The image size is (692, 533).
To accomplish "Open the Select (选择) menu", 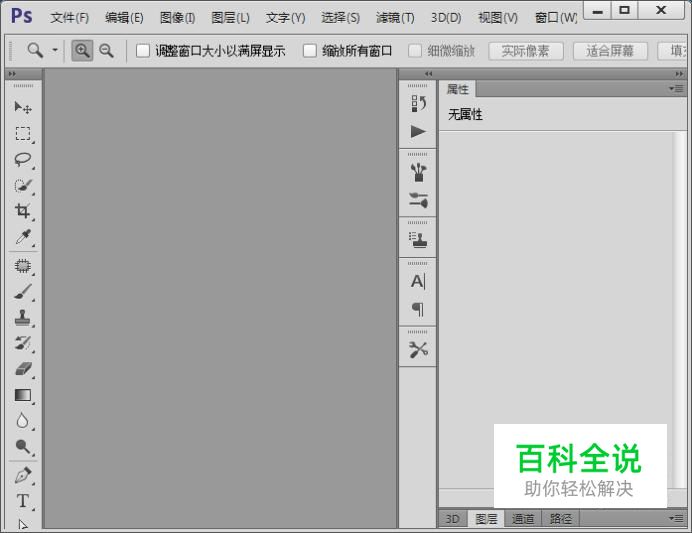I will tap(340, 18).
